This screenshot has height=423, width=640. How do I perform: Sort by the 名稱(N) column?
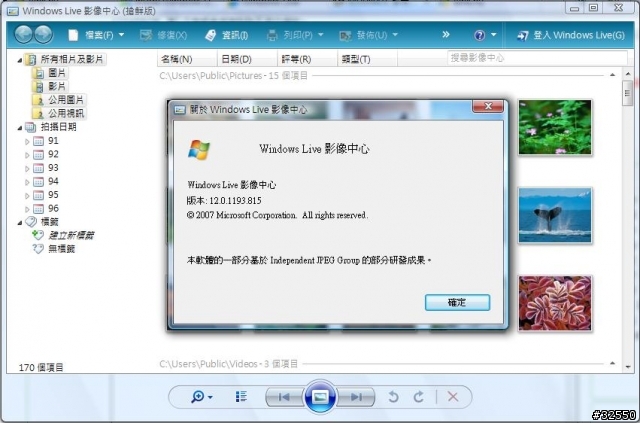[x=187, y=59]
